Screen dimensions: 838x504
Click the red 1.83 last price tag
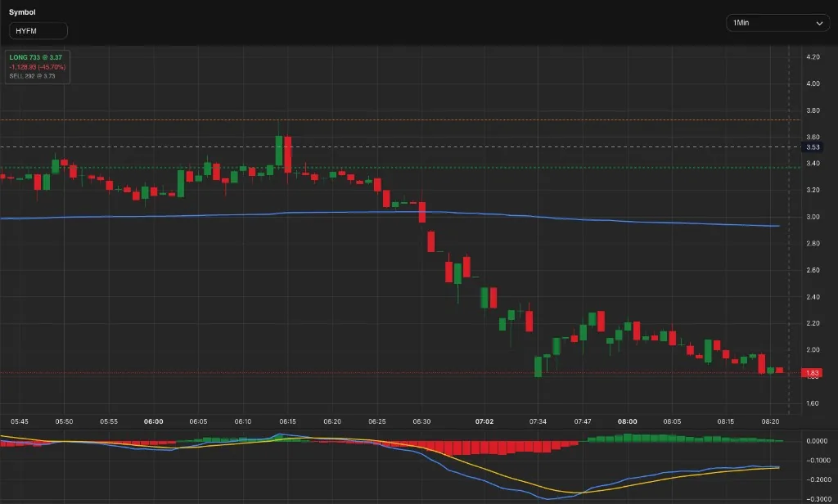coord(812,373)
